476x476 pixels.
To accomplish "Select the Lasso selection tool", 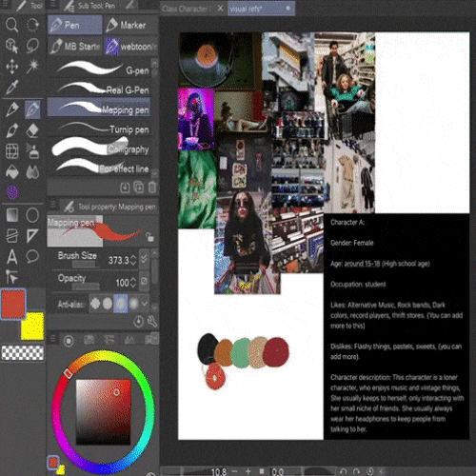I will [x=32, y=46].
